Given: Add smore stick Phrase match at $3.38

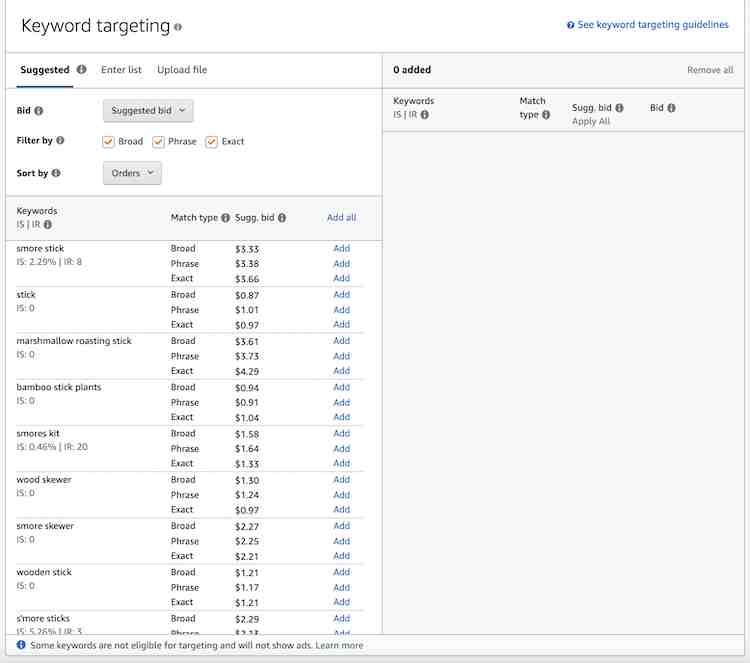Looking at the screenshot, I should click(342, 264).
